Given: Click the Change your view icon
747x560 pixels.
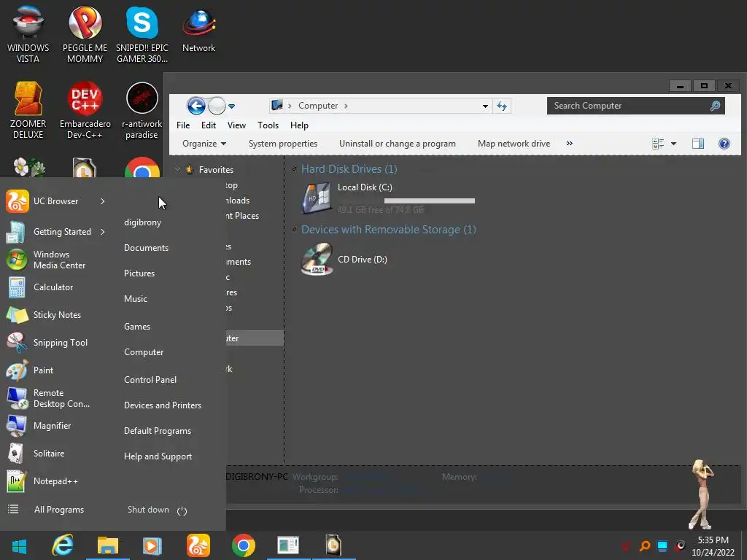Looking at the screenshot, I should [658, 144].
